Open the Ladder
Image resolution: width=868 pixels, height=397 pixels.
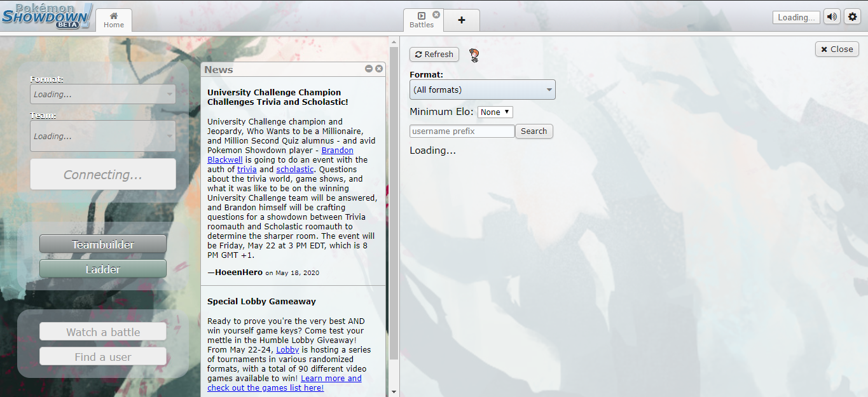pos(103,269)
